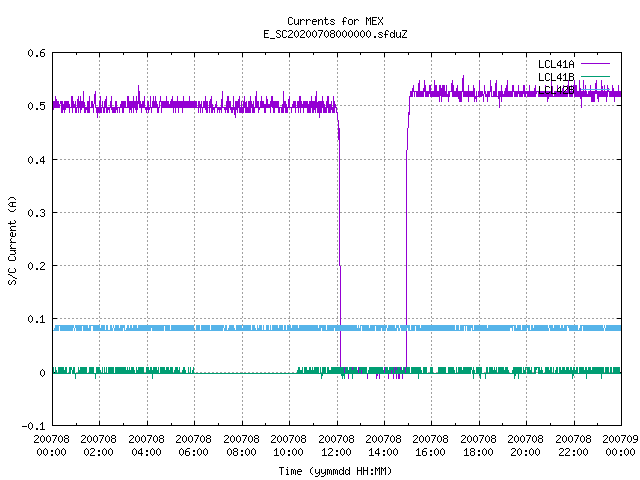
Task: Click the 200708 14:00 time tick label
Action: (x=383, y=446)
